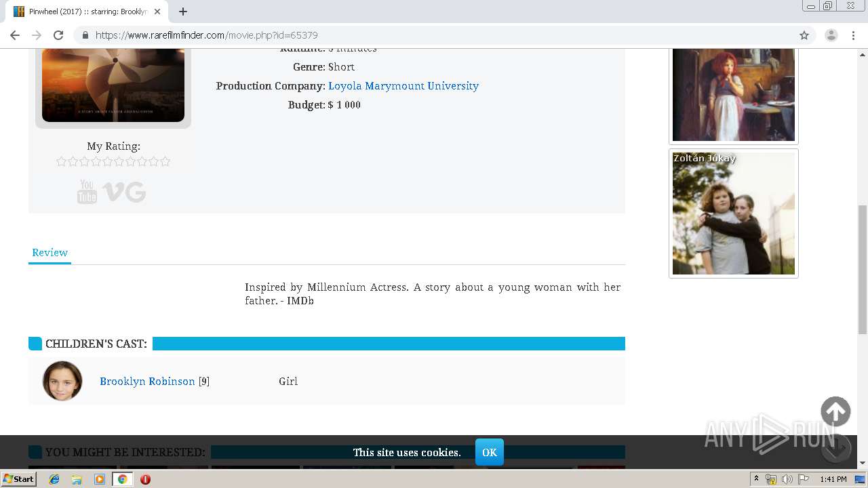This screenshot has height=488, width=868.
Task: Click the 1:41 PM taskbar clock
Action: point(833,479)
